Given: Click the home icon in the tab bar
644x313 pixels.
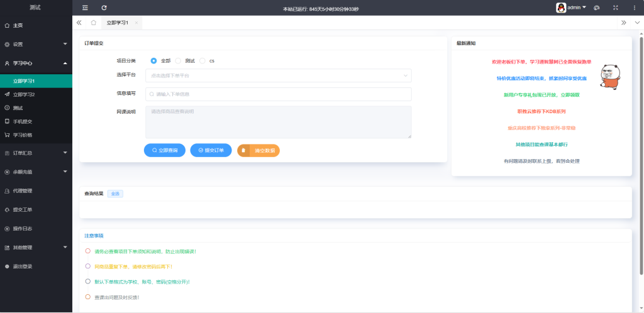Looking at the screenshot, I should coord(93,23).
